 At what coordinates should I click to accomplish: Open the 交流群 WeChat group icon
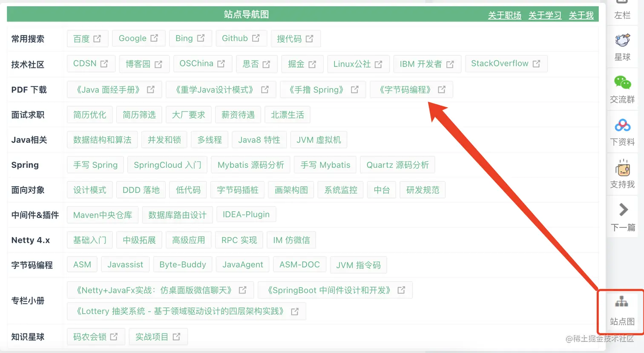coord(622,83)
